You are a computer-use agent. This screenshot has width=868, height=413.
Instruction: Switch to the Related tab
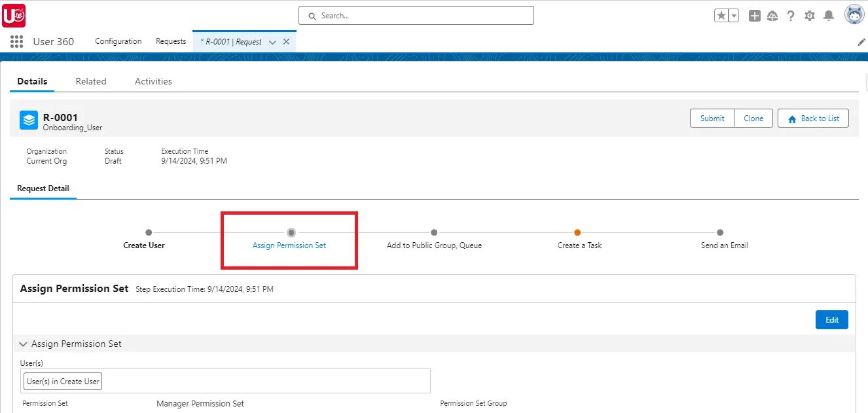click(91, 81)
